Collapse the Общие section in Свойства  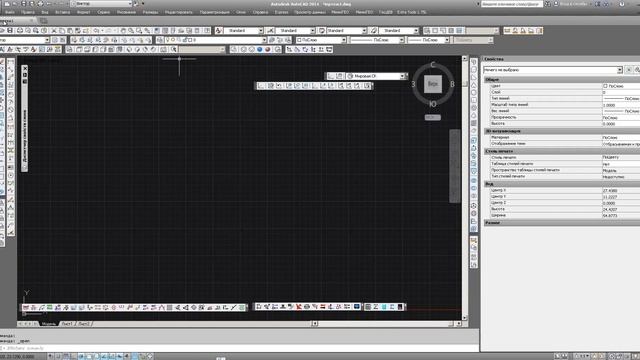562,80
